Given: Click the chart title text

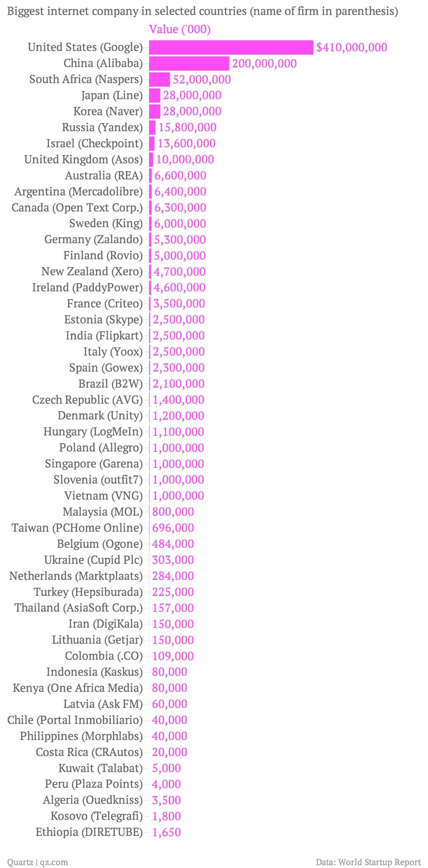Looking at the screenshot, I should [203, 11].
